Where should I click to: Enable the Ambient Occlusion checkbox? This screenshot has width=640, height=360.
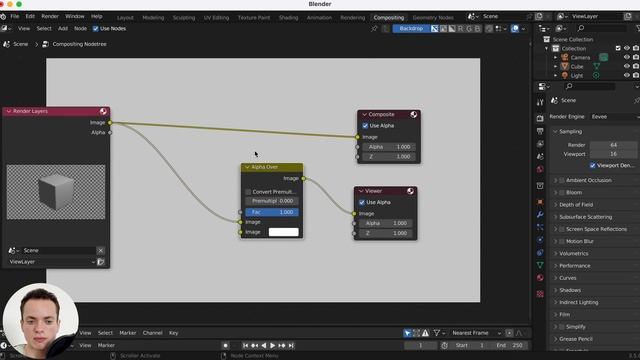562,180
